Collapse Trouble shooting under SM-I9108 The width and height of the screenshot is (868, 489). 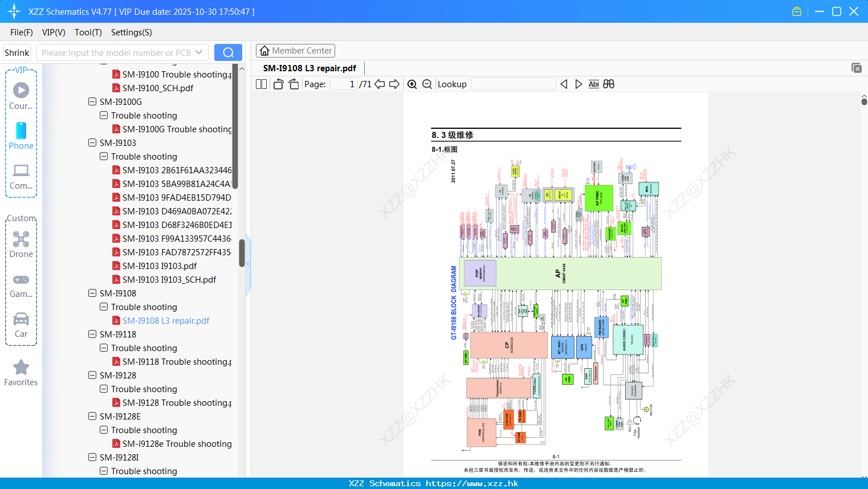coord(104,307)
